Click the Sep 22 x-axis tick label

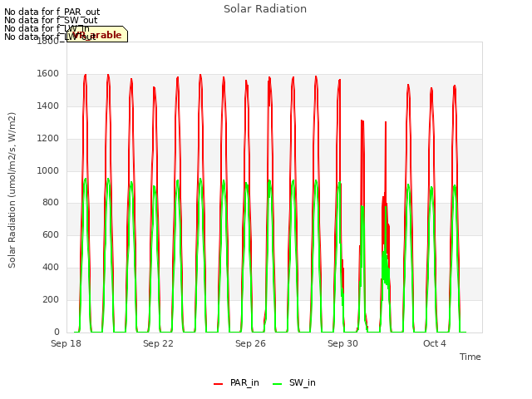coord(158,343)
